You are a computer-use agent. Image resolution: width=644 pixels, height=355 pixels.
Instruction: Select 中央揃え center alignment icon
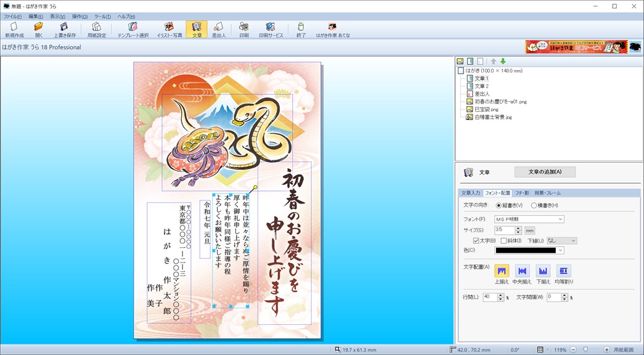(522, 271)
